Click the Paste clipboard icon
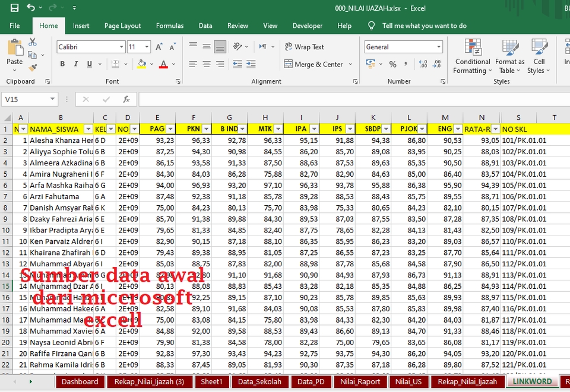The width and height of the screenshot is (570, 392). pos(15,48)
